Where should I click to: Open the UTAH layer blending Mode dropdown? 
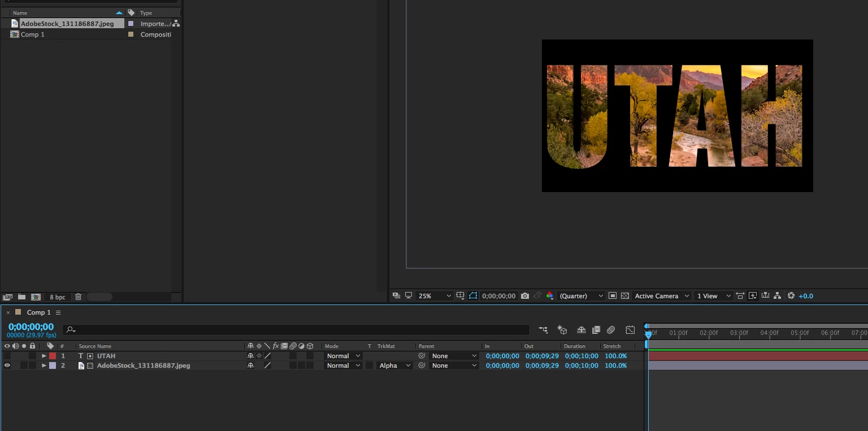(x=343, y=356)
